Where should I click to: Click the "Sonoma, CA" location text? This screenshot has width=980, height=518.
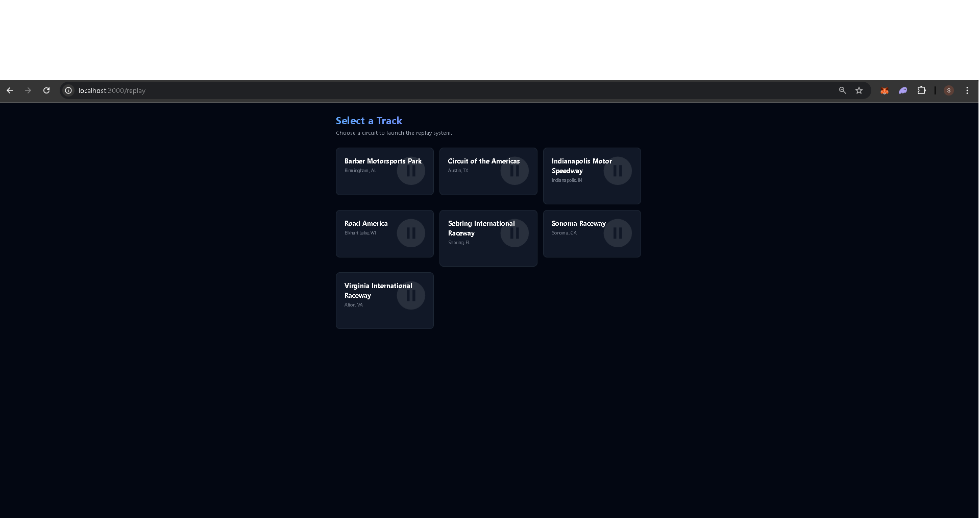(564, 233)
